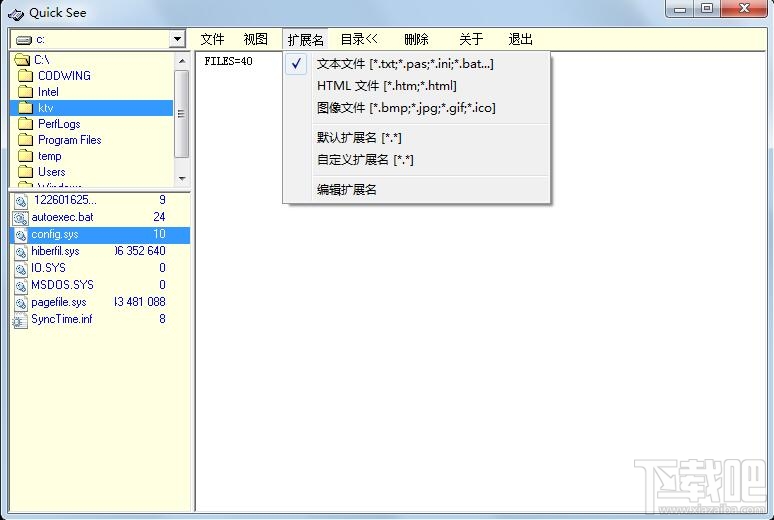Click the Program Files folder icon
774x520 pixels.
25,140
